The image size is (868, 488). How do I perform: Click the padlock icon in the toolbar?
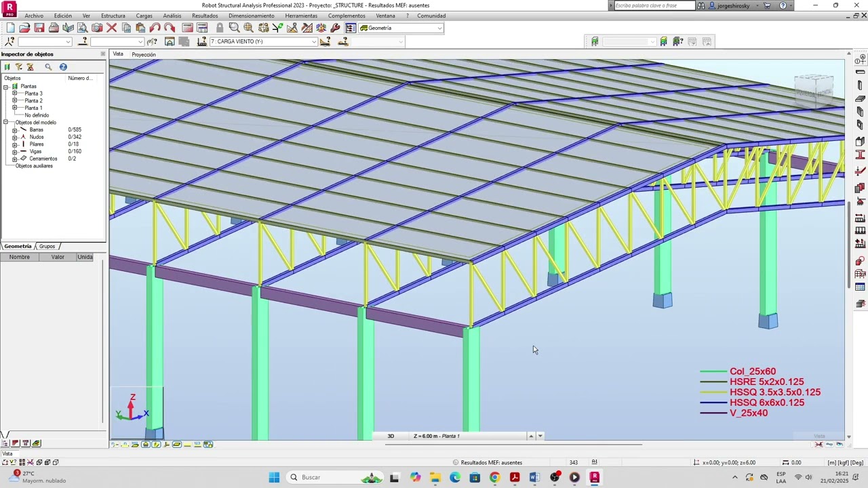coord(220,28)
